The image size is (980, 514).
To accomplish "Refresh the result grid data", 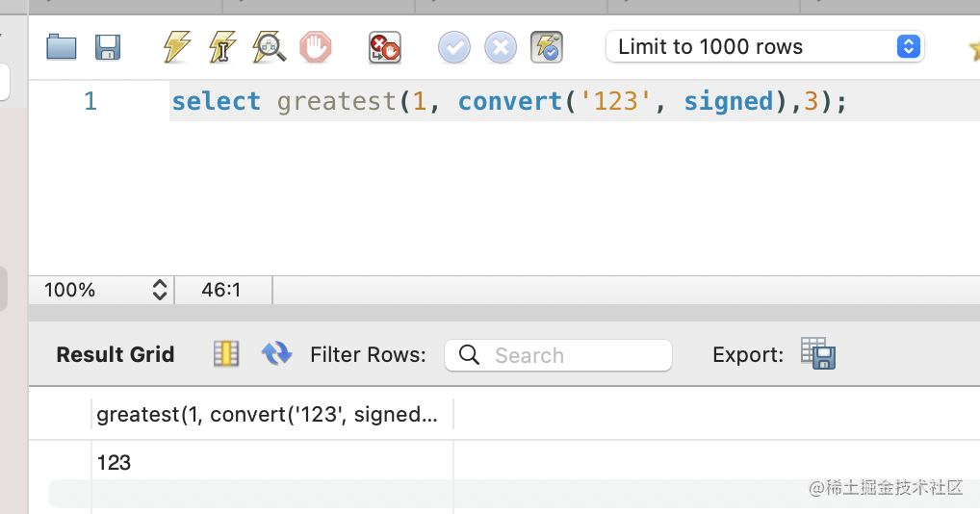I will tap(276, 354).
